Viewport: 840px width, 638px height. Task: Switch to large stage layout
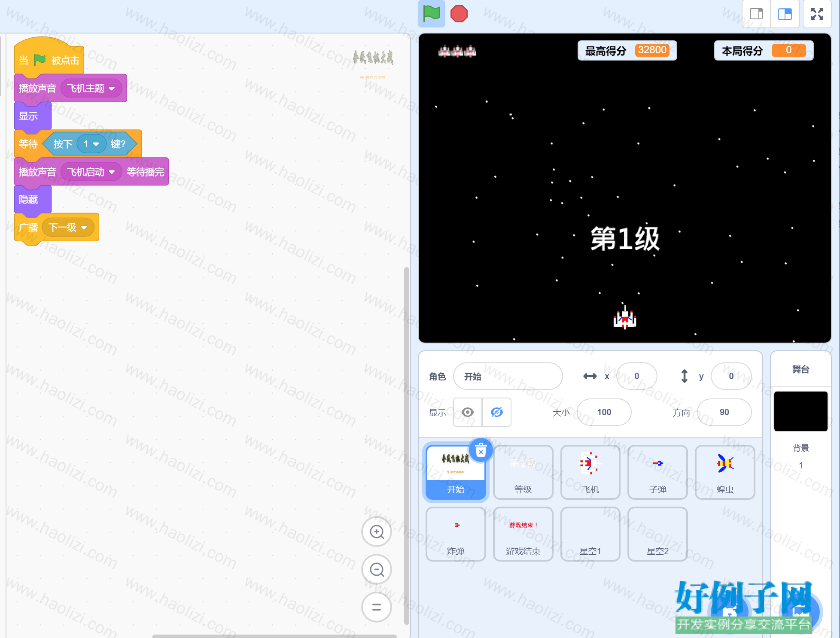pos(785,14)
